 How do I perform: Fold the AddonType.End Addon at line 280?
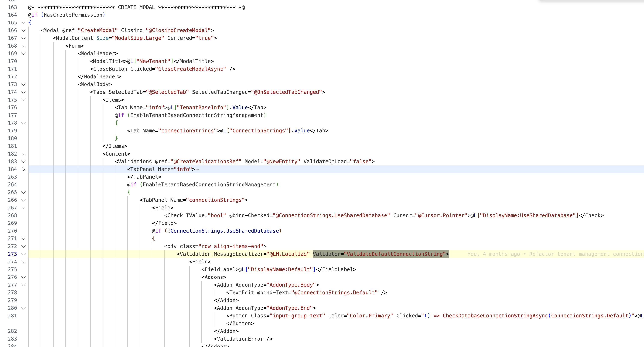(24, 308)
